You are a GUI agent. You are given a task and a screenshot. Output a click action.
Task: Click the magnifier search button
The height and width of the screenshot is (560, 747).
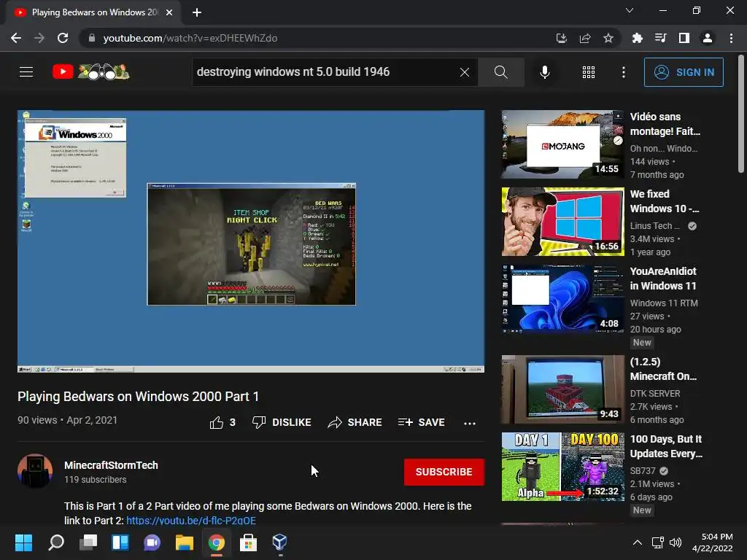tap(500, 72)
